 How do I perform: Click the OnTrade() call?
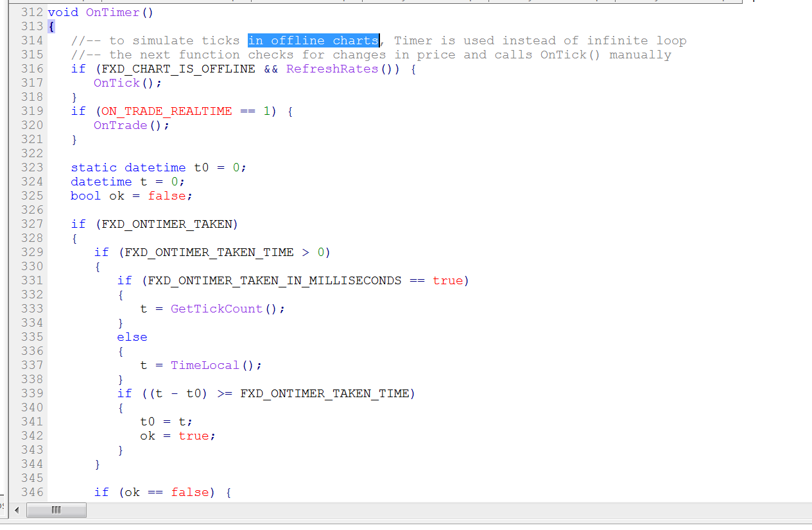tap(132, 125)
